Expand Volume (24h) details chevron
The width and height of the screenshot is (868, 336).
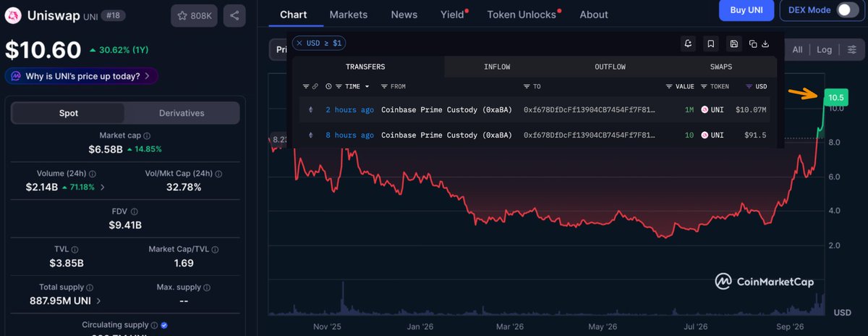(x=102, y=187)
